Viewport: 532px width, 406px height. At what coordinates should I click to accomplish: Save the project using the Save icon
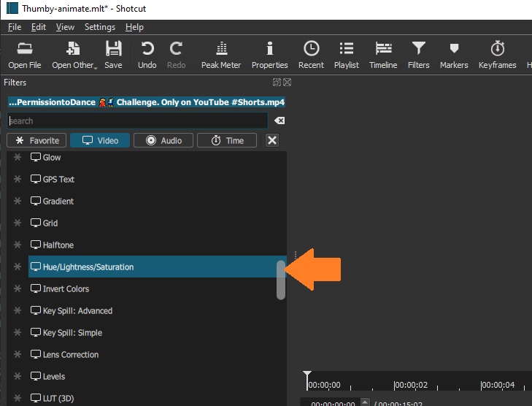click(x=113, y=55)
